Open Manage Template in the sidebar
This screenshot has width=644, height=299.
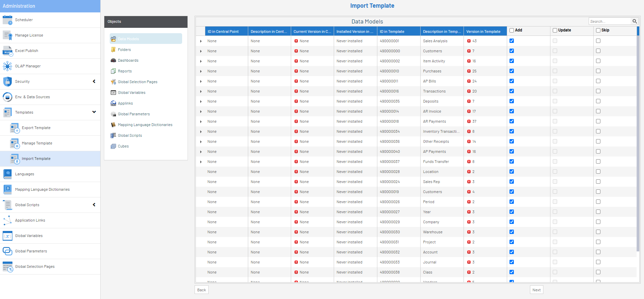37,143
